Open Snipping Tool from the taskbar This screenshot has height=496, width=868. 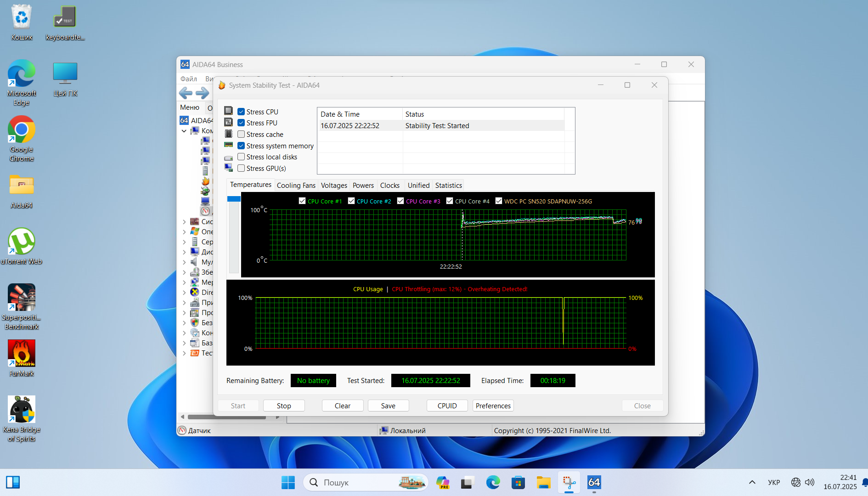569,482
